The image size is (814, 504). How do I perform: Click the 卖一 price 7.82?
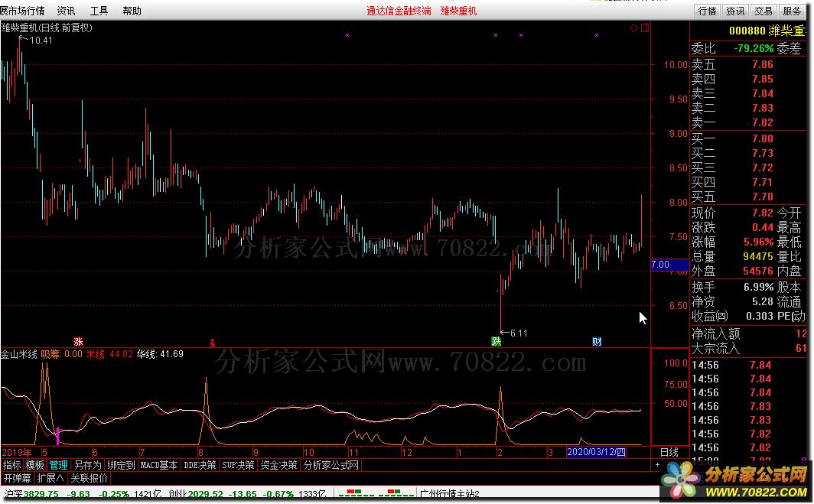coord(763,122)
